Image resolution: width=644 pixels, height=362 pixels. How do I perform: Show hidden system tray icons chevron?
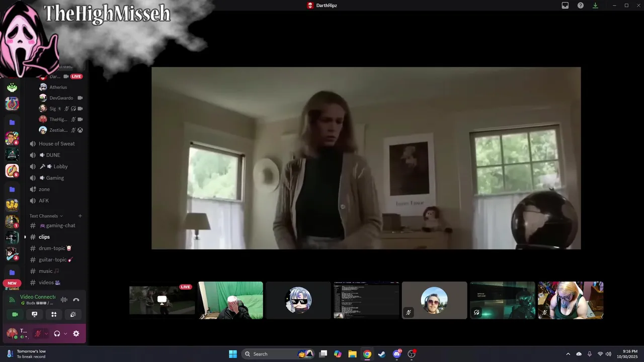point(568,354)
